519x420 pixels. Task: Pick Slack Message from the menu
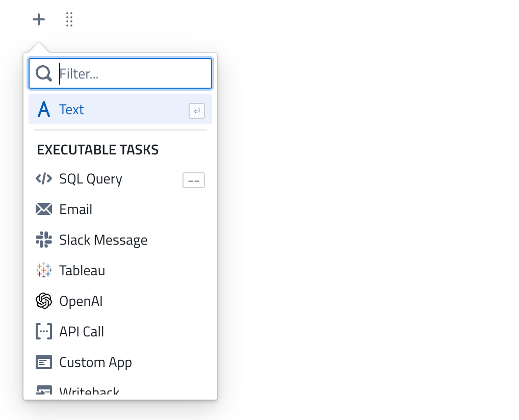point(103,240)
